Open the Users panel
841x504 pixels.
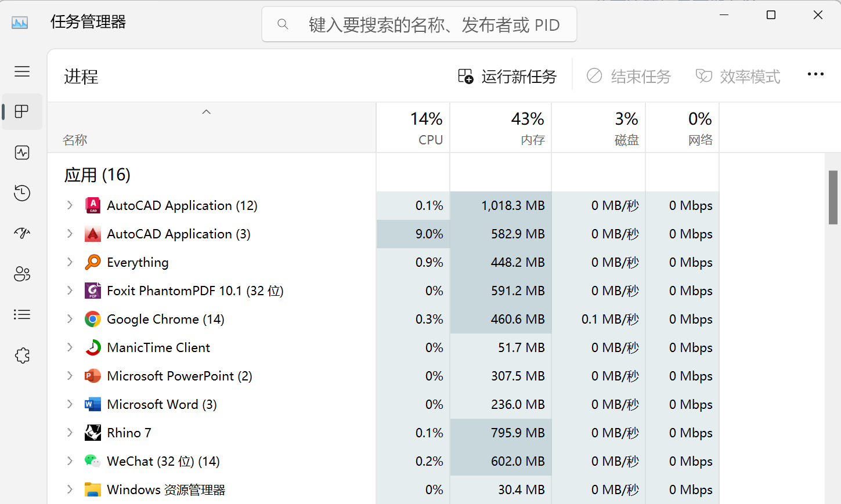click(x=22, y=274)
